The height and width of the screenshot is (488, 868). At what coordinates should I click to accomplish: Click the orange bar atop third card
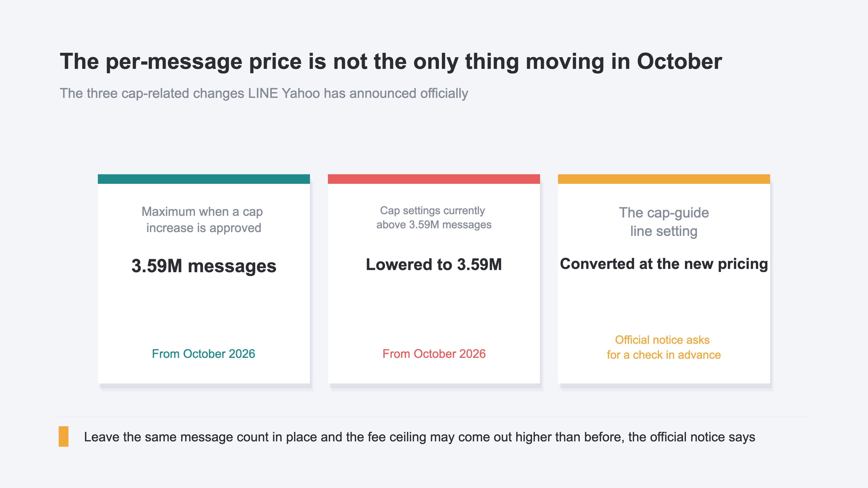click(664, 179)
